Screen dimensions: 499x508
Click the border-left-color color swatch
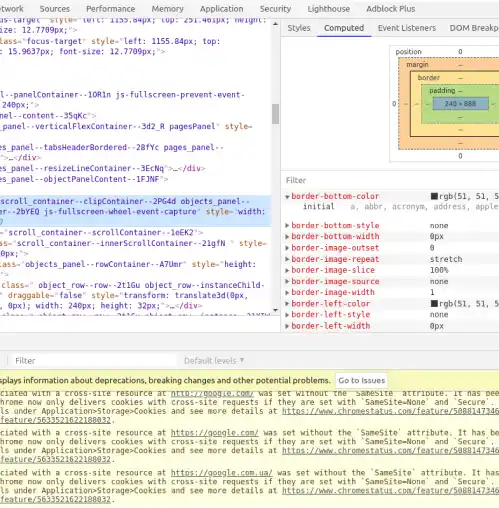(x=434, y=304)
